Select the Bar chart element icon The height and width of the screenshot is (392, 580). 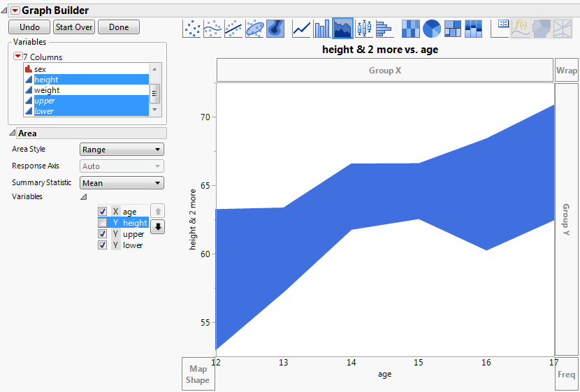coord(322,28)
